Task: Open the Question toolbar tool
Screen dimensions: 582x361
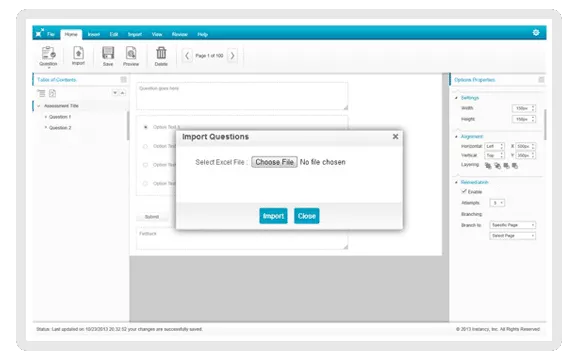Action: [x=48, y=56]
